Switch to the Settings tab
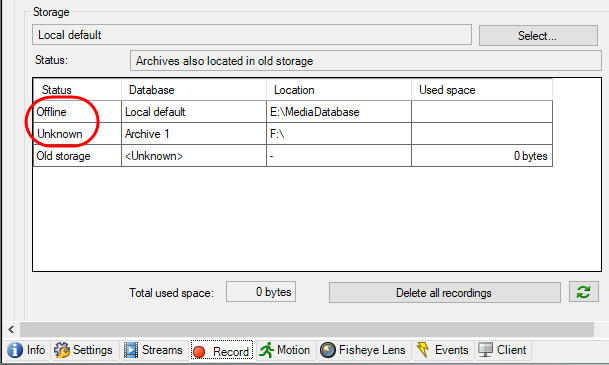The height and width of the screenshot is (365, 609). pyautogui.click(x=84, y=350)
